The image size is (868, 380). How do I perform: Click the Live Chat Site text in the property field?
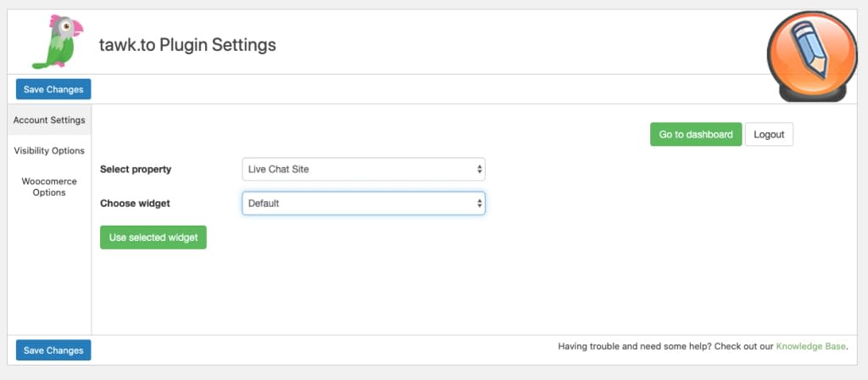coord(279,170)
